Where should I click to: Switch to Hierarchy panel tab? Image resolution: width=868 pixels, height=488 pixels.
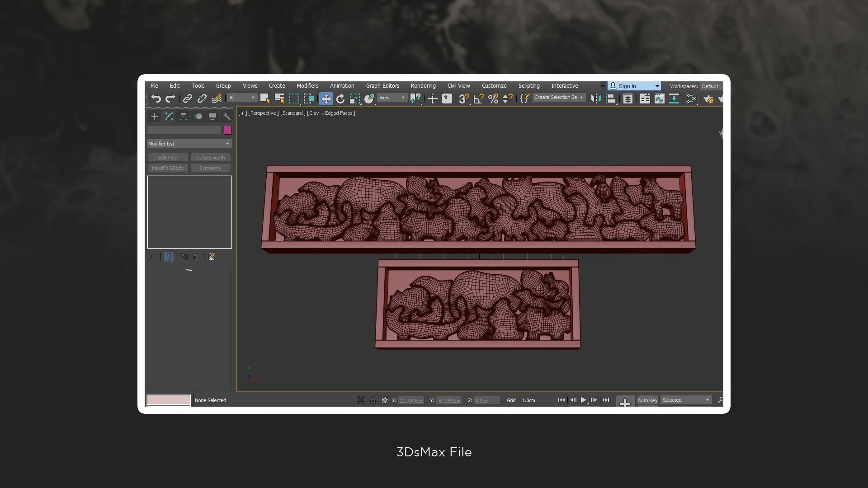184,117
